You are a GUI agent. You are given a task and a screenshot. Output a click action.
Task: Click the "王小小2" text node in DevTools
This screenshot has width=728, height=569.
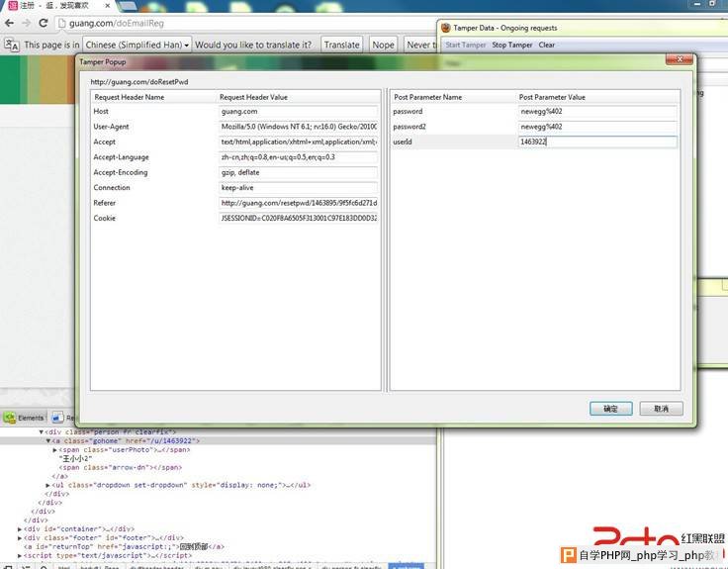tap(76, 458)
